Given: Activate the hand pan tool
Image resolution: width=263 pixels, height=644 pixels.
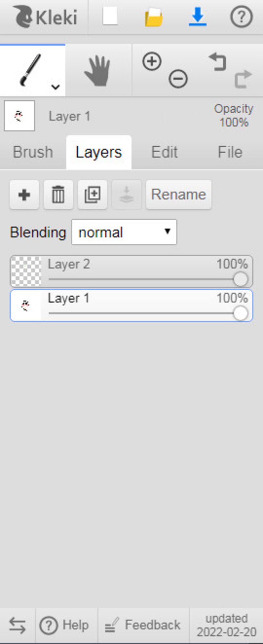Looking at the screenshot, I should point(98,70).
